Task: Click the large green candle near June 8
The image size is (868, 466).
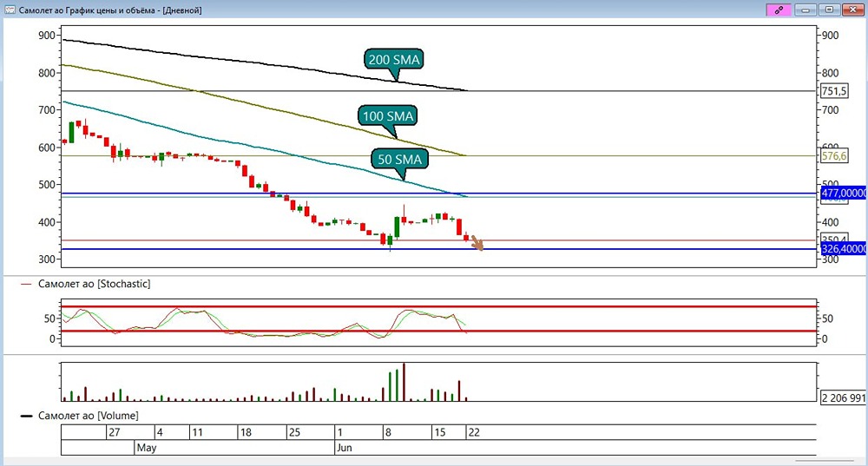Action: 397,227
